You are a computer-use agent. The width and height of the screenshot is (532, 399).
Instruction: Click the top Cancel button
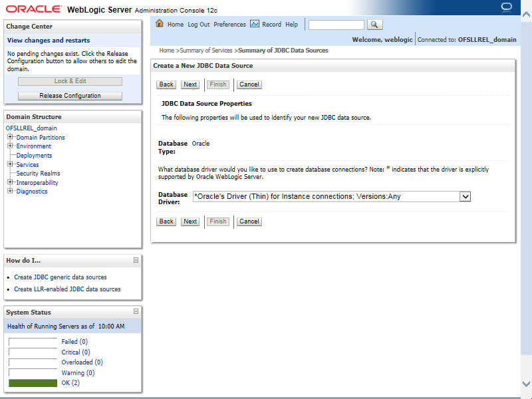coord(249,84)
